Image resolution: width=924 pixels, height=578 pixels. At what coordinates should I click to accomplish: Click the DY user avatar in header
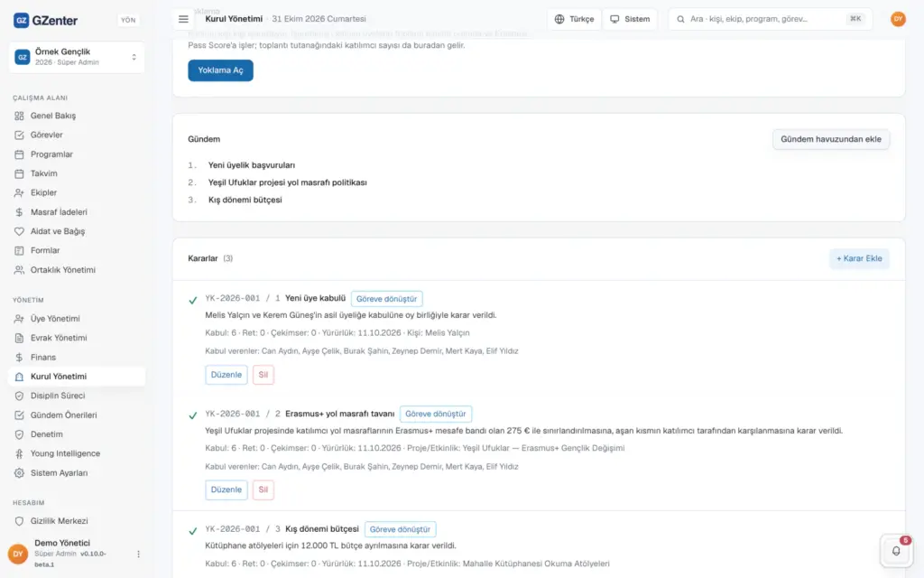(898, 19)
